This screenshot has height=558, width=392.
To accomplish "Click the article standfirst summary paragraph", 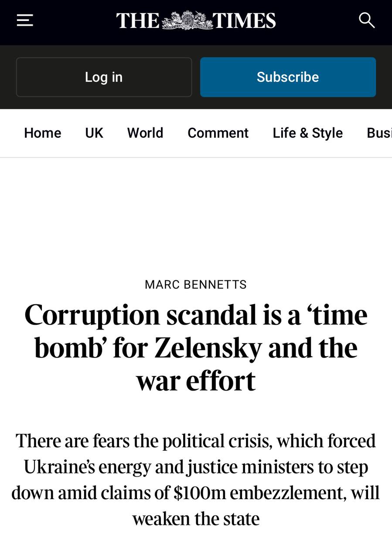I will (196, 480).
